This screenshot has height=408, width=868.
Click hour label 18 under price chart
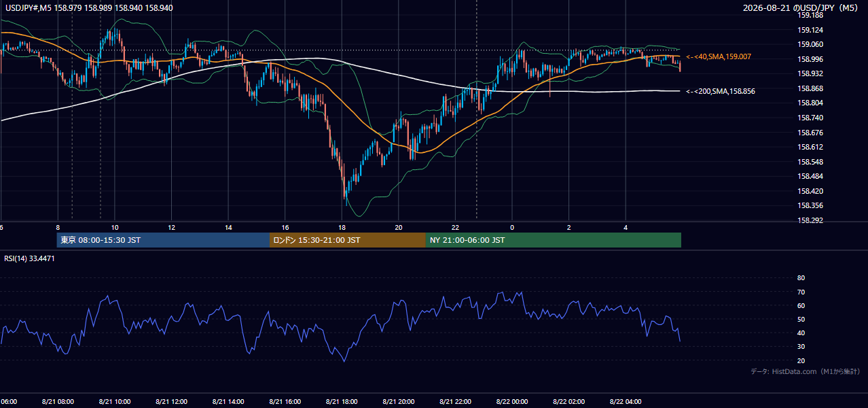point(342,228)
